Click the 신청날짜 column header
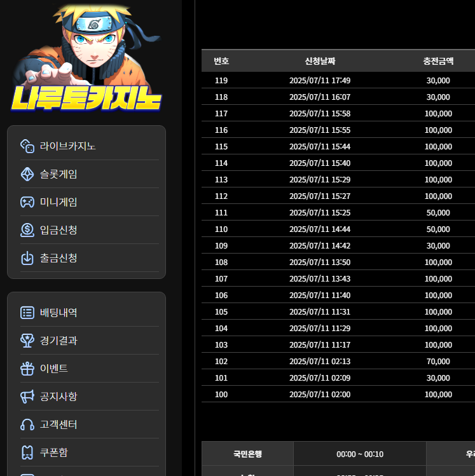This screenshot has height=476, width=475. click(320, 62)
